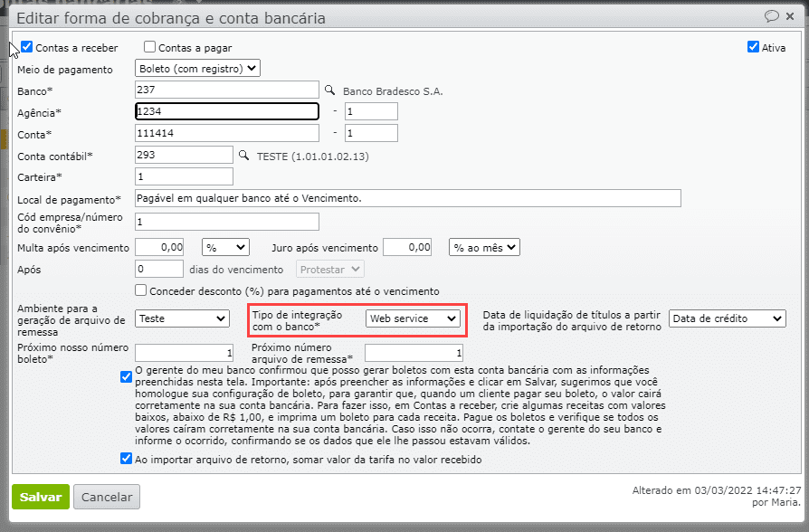Click the comment bubble icon top right
This screenshot has width=809, height=532.
coord(771,16)
